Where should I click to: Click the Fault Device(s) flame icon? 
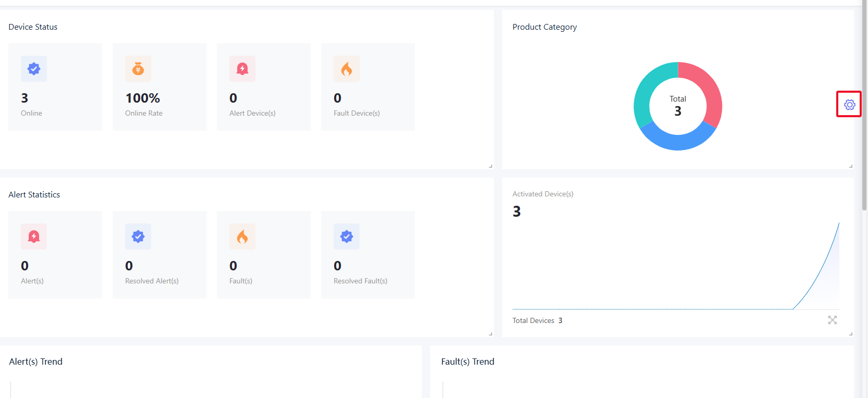point(347,69)
